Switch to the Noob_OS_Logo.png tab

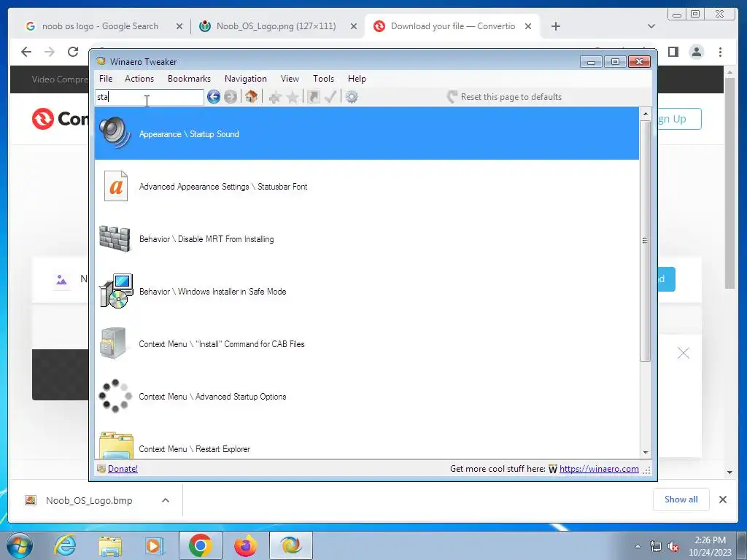click(x=276, y=26)
